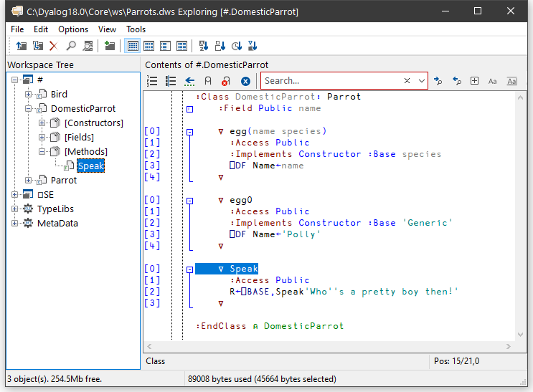Select the Parrot item in workspace tree

[x=64, y=180]
